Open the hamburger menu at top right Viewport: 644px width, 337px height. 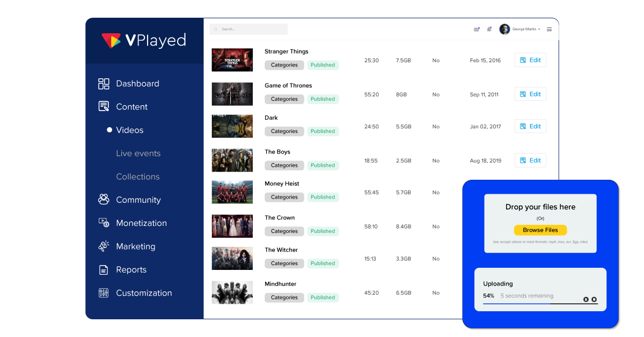(549, 29)
